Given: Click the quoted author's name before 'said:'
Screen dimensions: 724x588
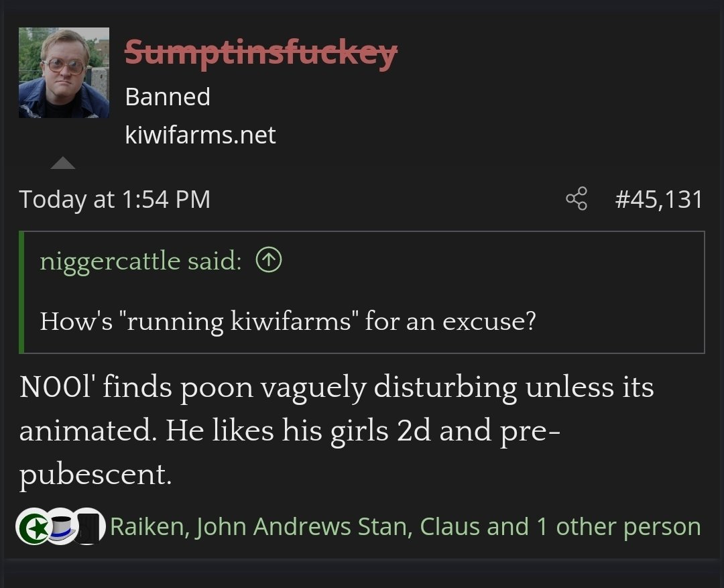Looking at the screenshot, I should coord(110,261).
